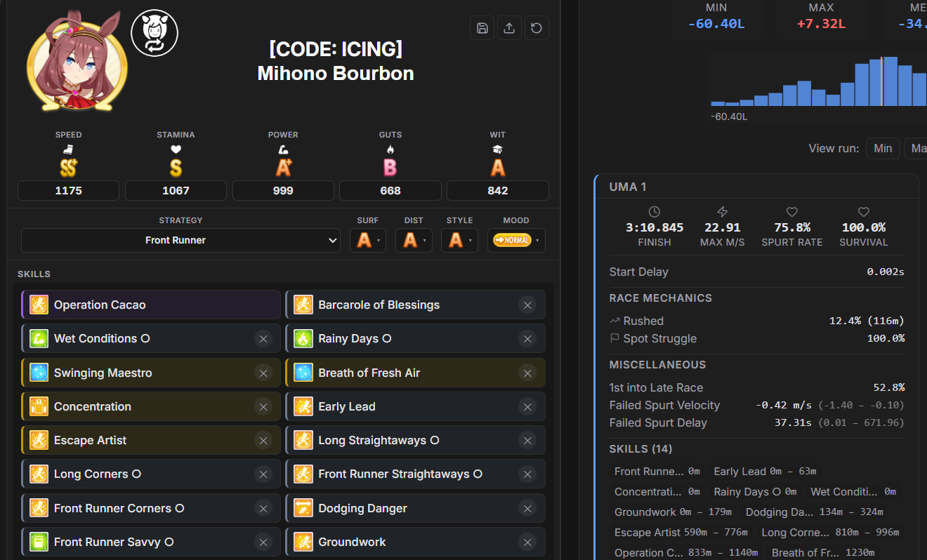Remove the Front Runner Straightaways skill

pyautogui.click(x=527, y=474)
